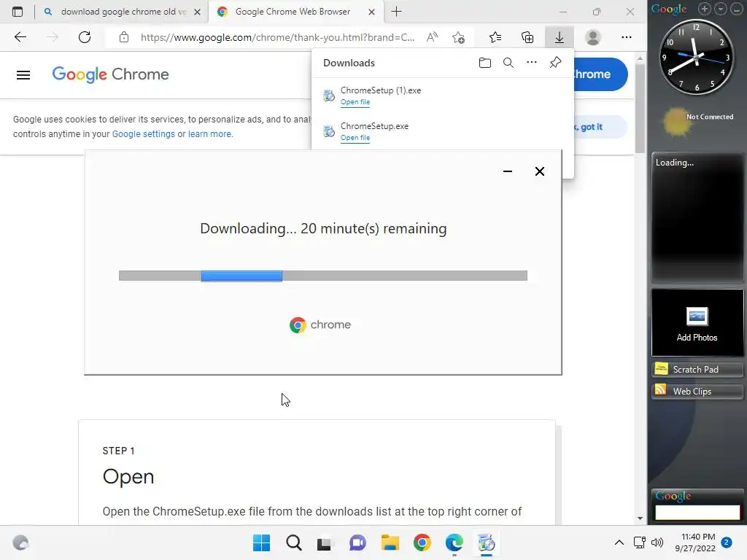Select ChromeSetup.exe download entry

(x=443, y=131)
